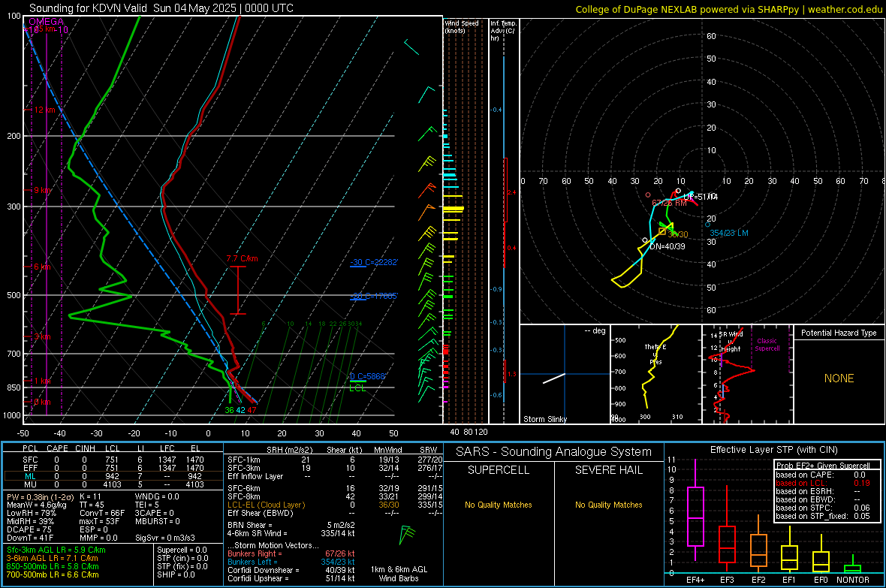Click the red '7.7 C/km' lapse rate label
This screenshot has height=588, width=886.
[242, 258]
